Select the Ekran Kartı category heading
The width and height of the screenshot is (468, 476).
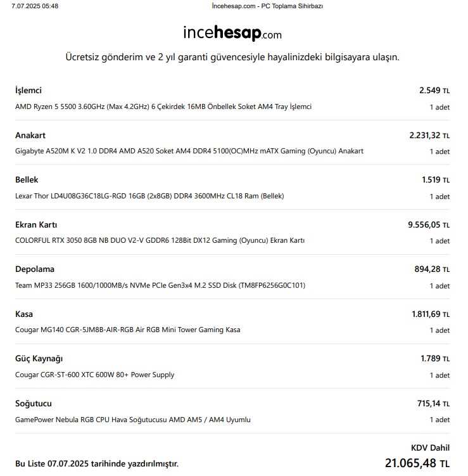tap(36, 225)
